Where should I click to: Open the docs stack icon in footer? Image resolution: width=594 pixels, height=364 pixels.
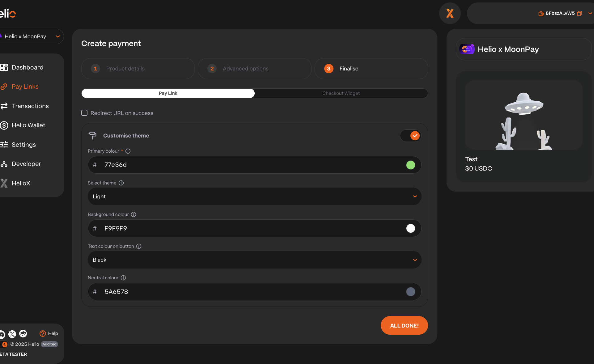[x=23, y=334]
